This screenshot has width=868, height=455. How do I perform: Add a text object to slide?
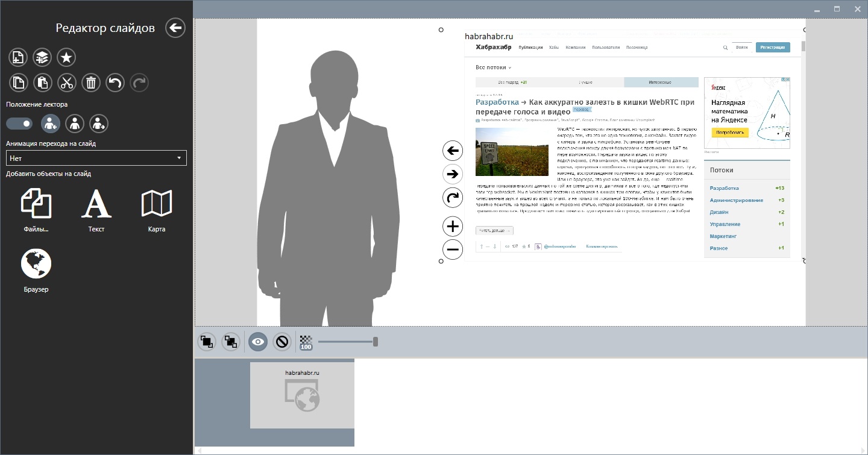click(x=96, y=210)
